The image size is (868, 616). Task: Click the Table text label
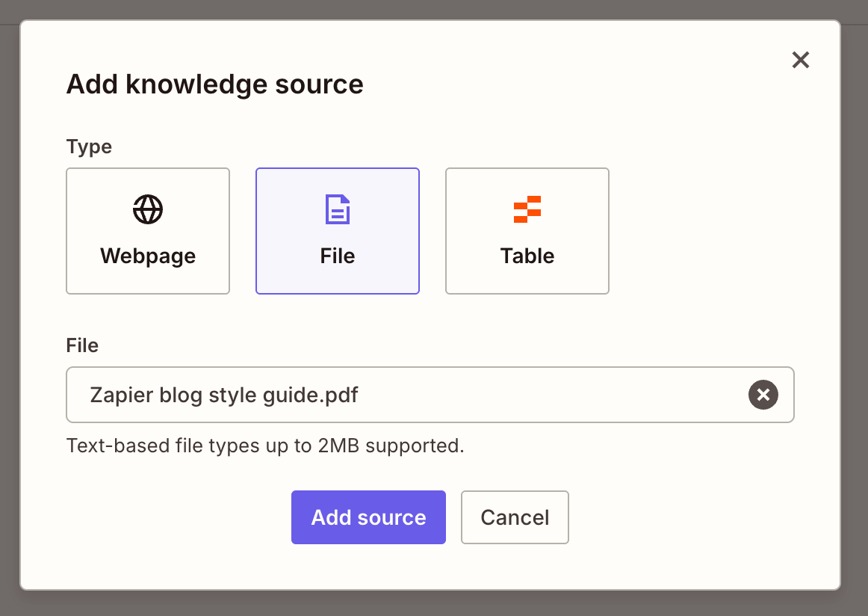tap(527, 256)
